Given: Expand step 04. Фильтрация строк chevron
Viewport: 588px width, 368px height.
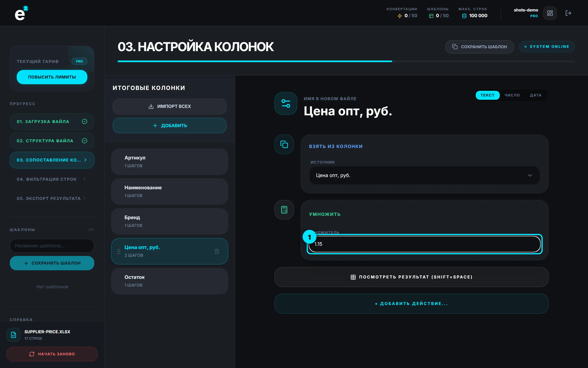Looking at the screenshot, I should click(x=85, y=179).
